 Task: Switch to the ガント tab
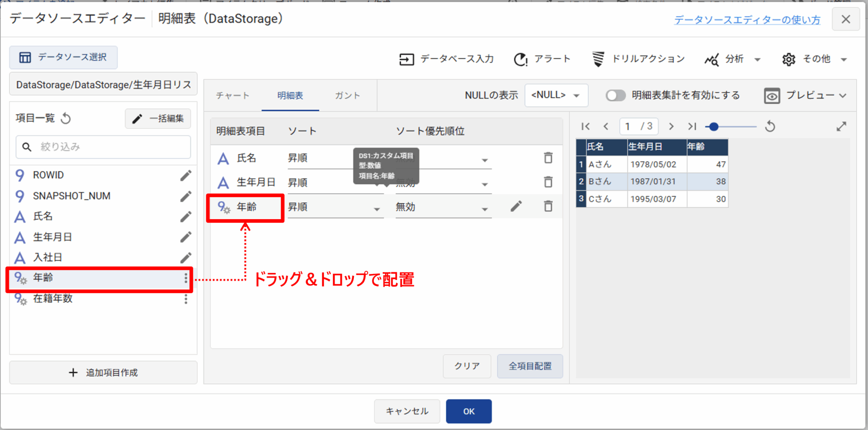click(347, 96)
